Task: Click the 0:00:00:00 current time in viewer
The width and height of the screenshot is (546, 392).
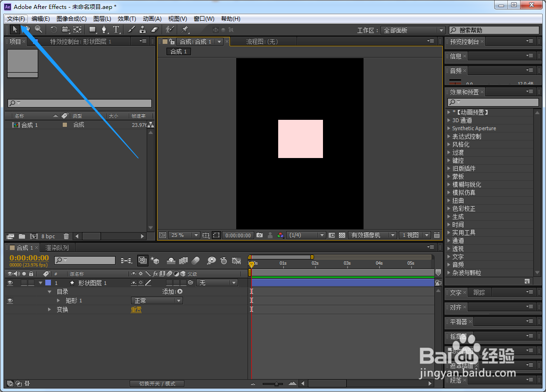Action: (x=238, y=235)
